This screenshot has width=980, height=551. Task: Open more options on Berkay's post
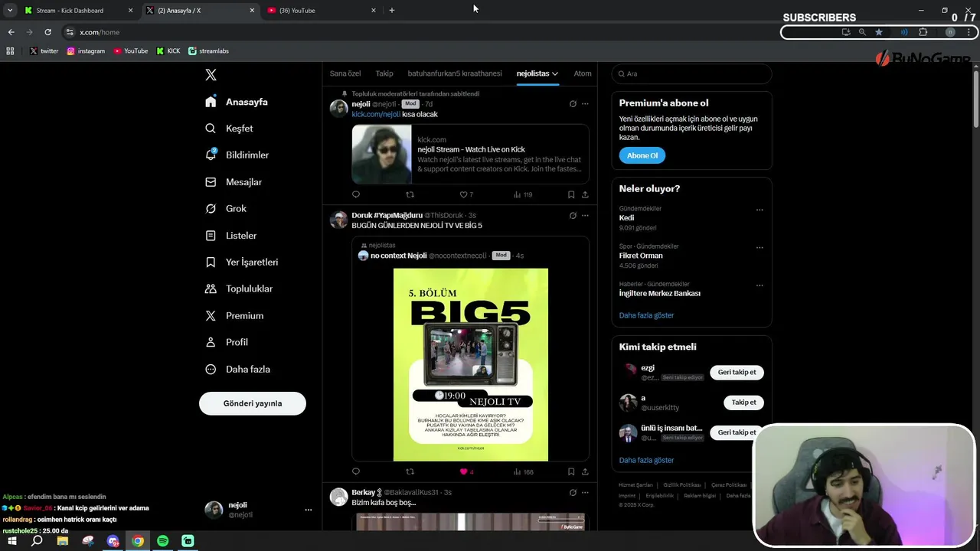(585, 492)
